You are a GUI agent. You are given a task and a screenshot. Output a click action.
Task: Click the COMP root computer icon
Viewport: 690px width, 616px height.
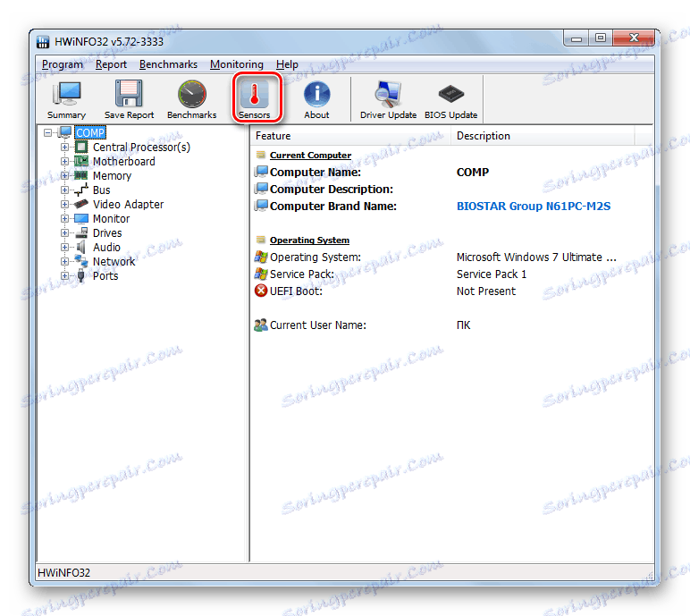pos(65,132)
